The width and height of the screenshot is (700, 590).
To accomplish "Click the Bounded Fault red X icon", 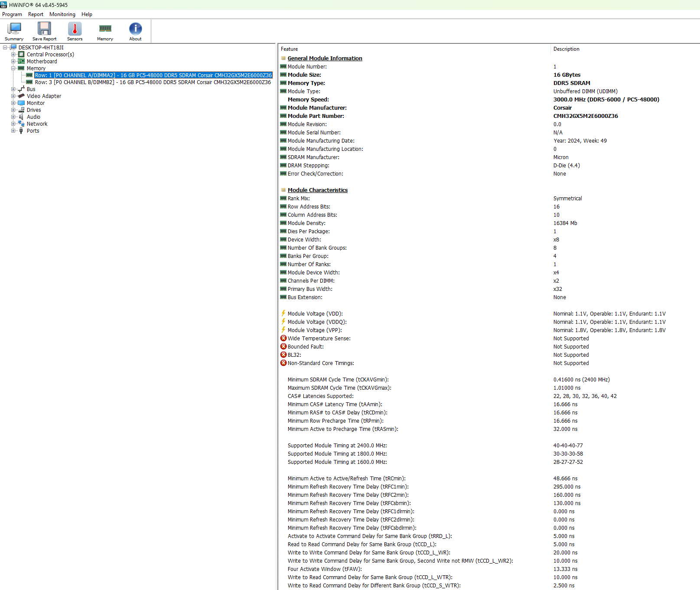I will tap(283, 346).
